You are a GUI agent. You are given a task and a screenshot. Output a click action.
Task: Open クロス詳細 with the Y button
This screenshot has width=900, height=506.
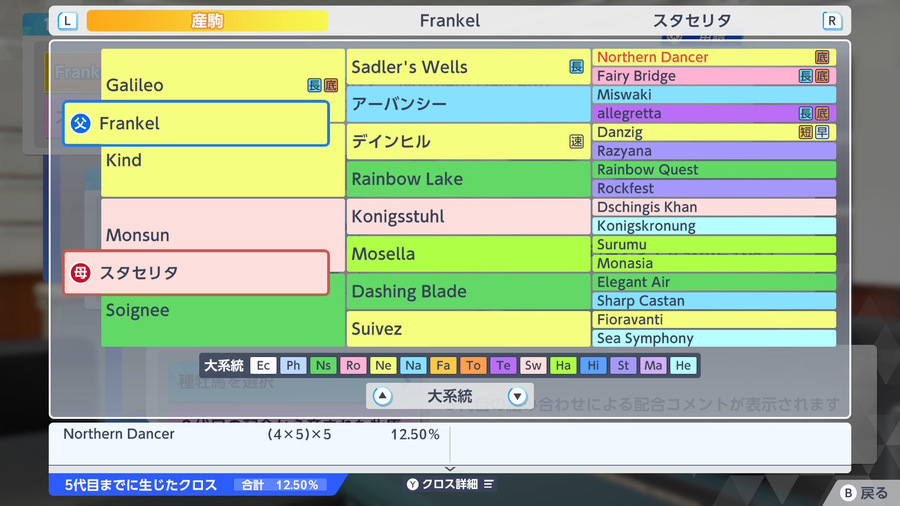pyautogui.click(x=450, y=484)
